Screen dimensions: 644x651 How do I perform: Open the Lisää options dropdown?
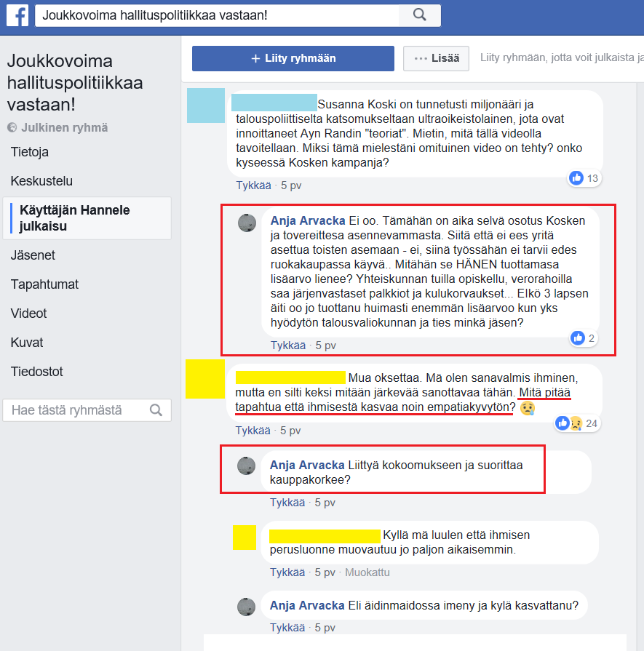pyautogui.click(x=436, y=58)
